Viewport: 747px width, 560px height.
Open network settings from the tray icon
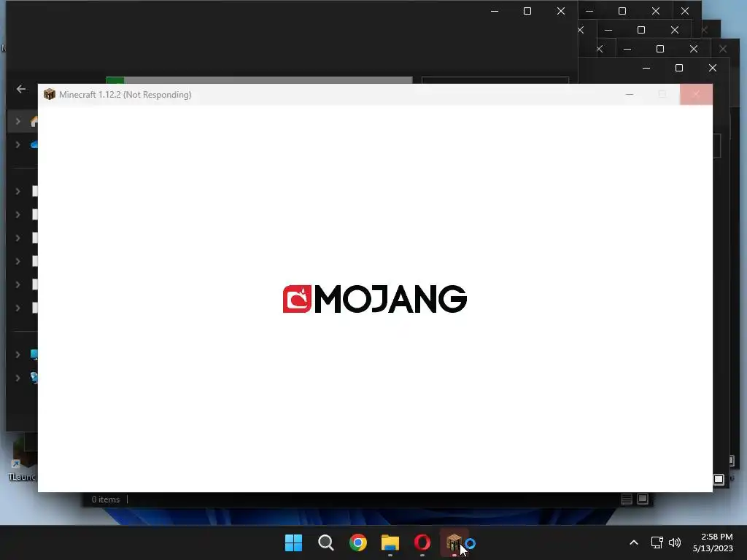point(657,542)
